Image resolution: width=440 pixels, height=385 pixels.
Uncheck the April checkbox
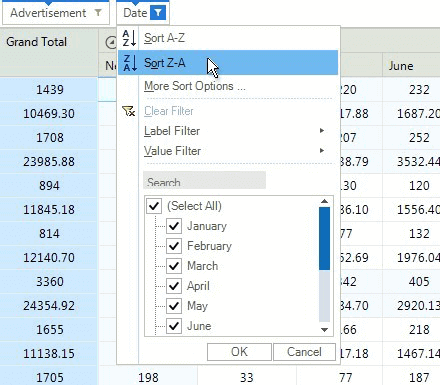[x=174, y=286]
